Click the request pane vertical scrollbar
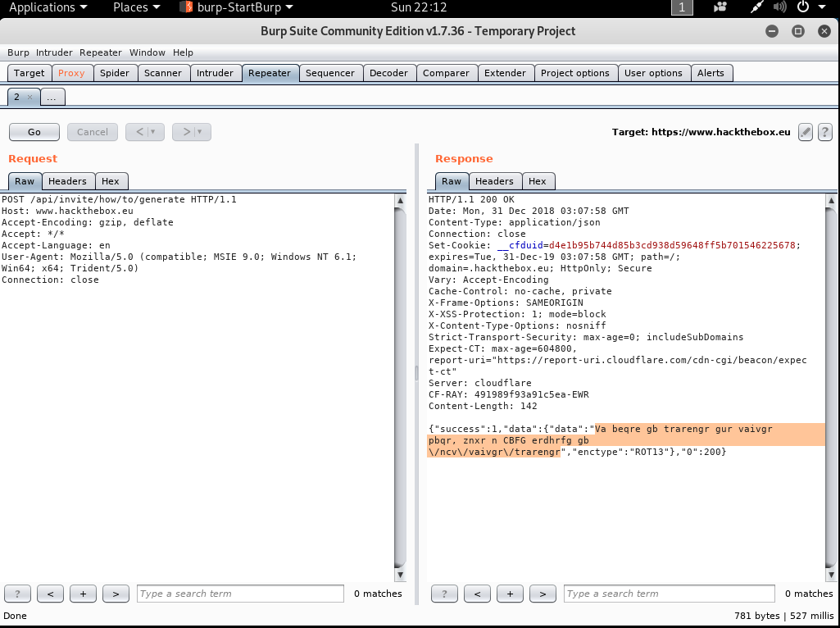The width and height of the screenshot is (840, 628). pyautogui.click(x=400, y=385)
